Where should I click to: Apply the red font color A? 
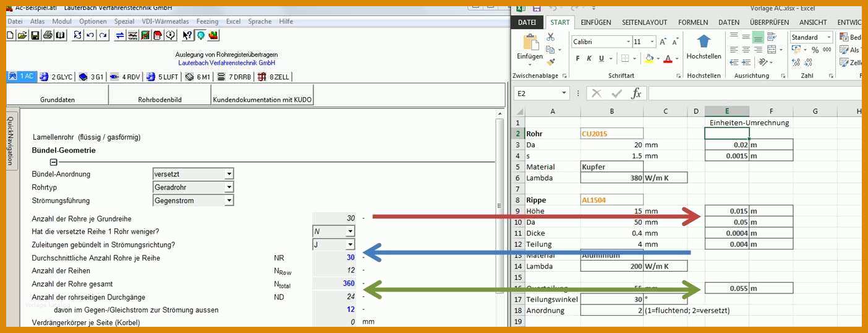(668, 58)
